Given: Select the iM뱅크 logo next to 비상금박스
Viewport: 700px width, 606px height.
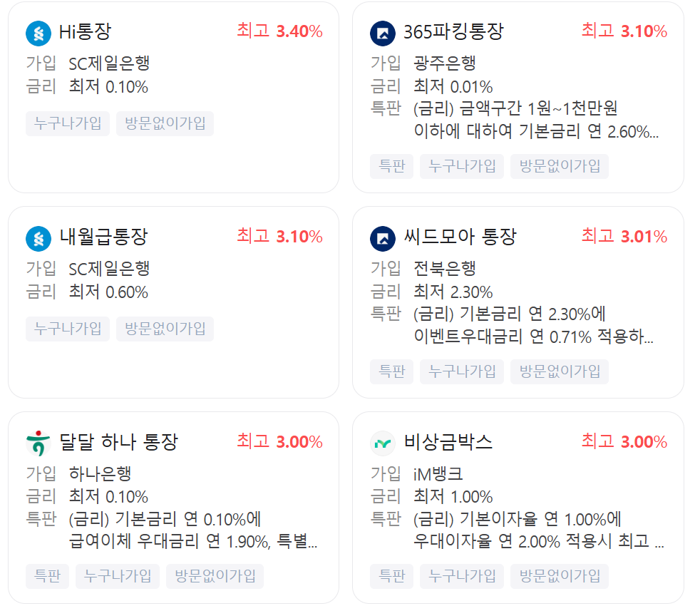Looking at the screenshot, I should [x=383, y=443].
